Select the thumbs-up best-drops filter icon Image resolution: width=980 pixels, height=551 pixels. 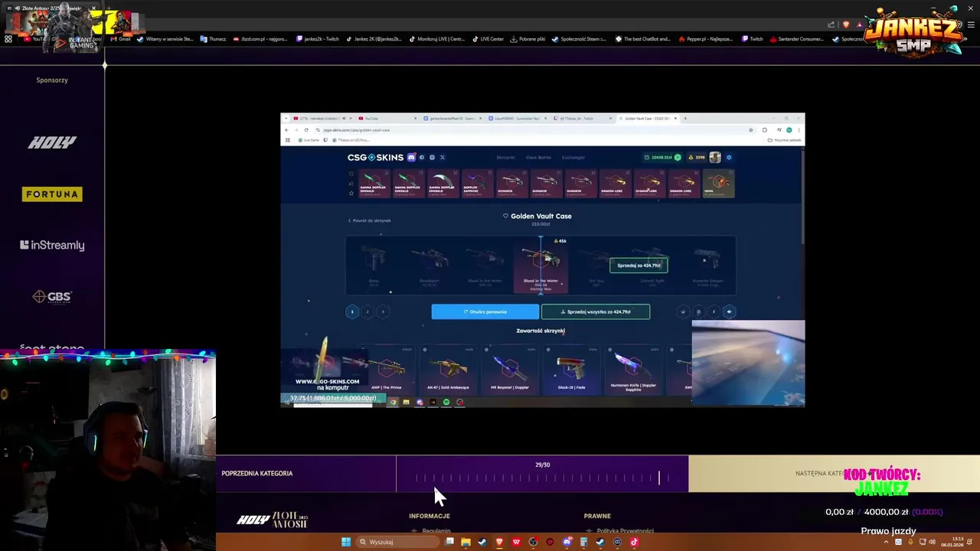pos(351,184)
